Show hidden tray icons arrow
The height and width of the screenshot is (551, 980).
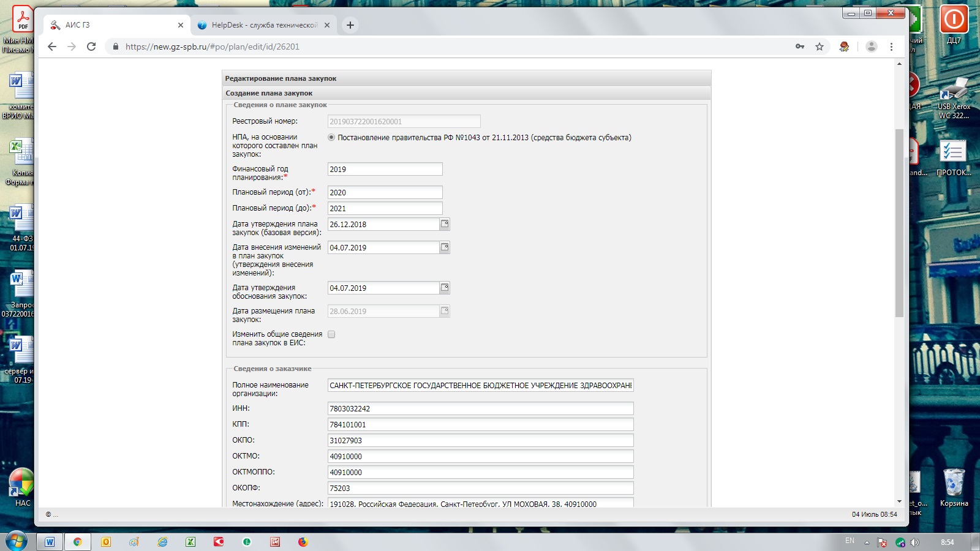(867, 542)
